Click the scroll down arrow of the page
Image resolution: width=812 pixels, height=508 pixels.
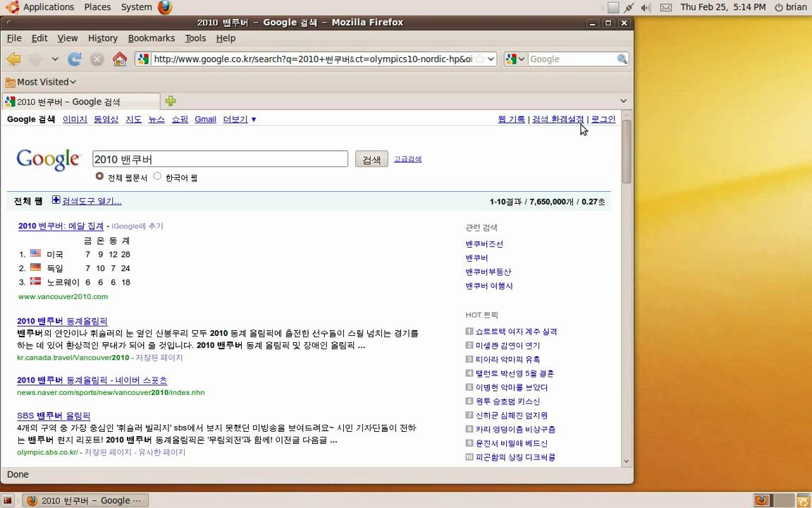[x=626, y=461]
